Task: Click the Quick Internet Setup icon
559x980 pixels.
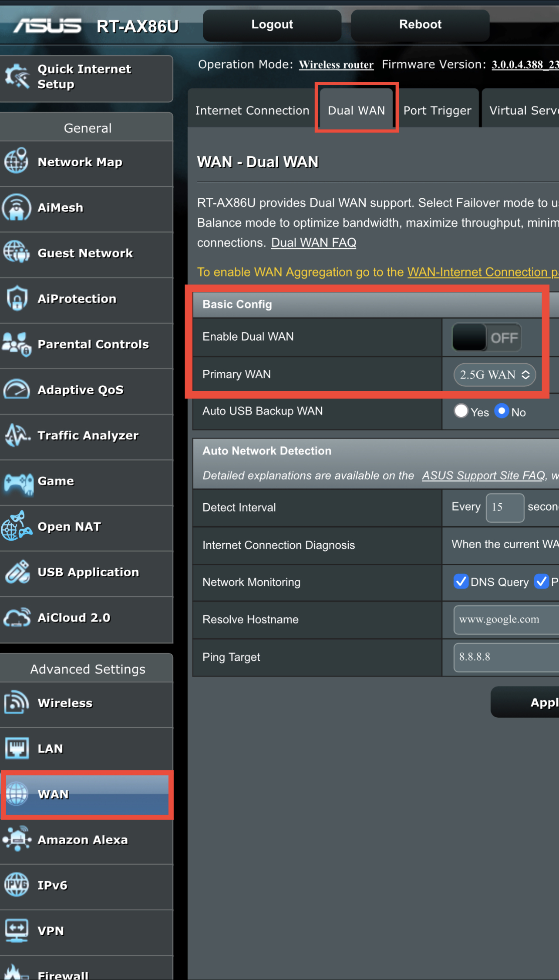Action: (17, 77)
